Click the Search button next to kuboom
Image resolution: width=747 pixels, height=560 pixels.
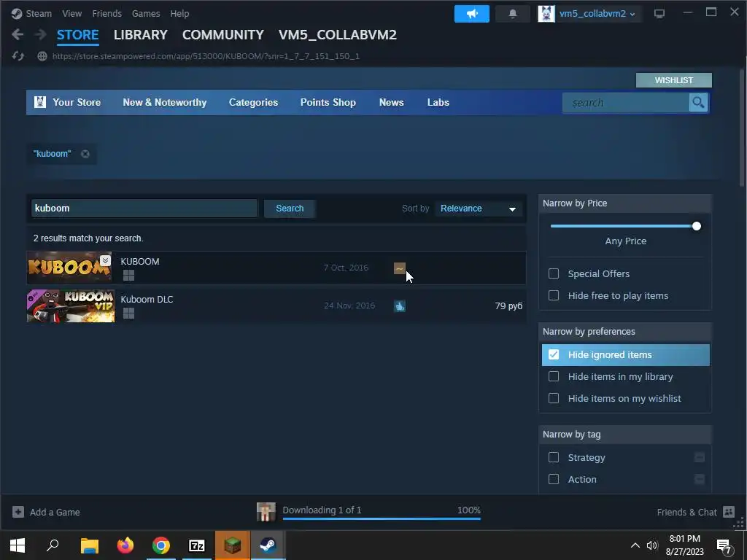pos(290,209)
